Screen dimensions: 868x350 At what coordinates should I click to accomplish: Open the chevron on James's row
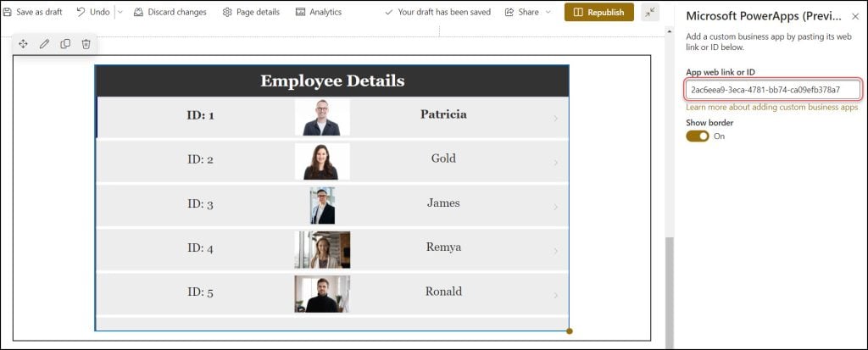pos(555,207)
